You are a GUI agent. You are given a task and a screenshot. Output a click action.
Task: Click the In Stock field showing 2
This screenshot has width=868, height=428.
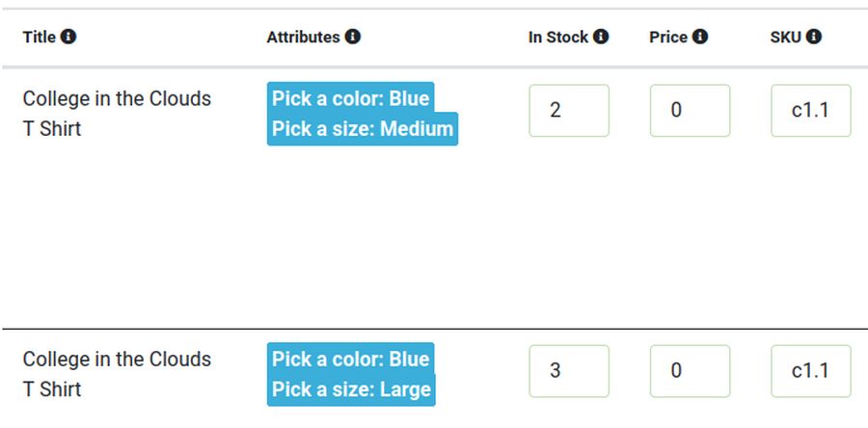pyautogui.click(x=569, y=110)
